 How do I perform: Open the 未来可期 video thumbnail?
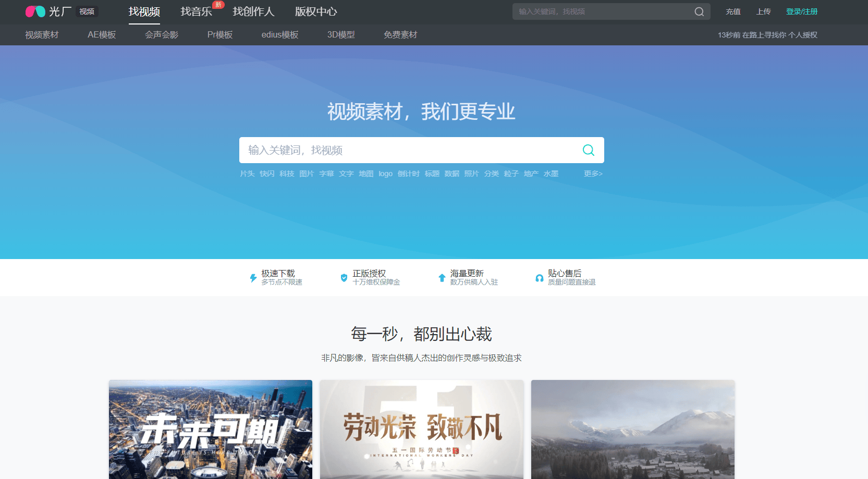(210, 429)
